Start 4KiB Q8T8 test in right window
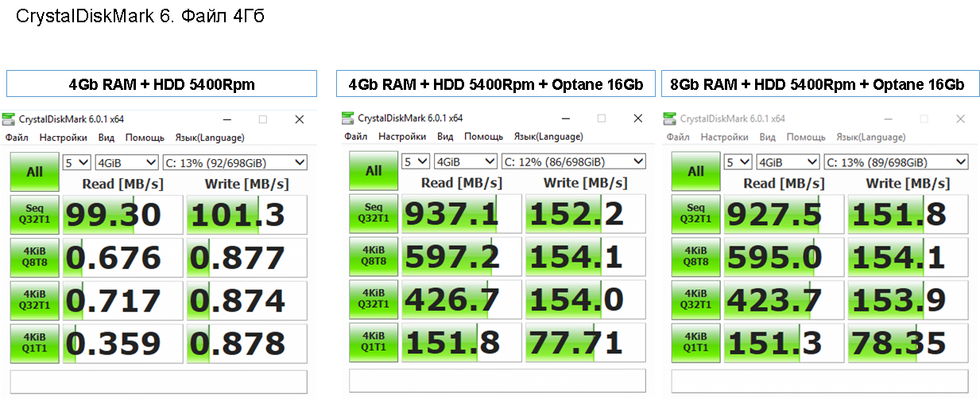The image size is (980, 400). point(695,257)
